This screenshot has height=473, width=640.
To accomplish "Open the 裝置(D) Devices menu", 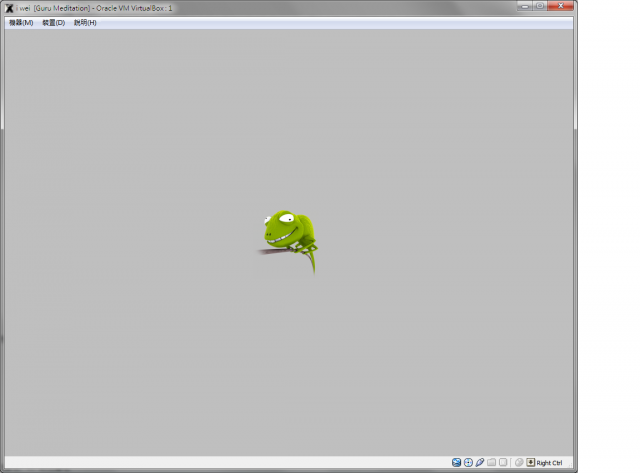I will tap(53, 23).
